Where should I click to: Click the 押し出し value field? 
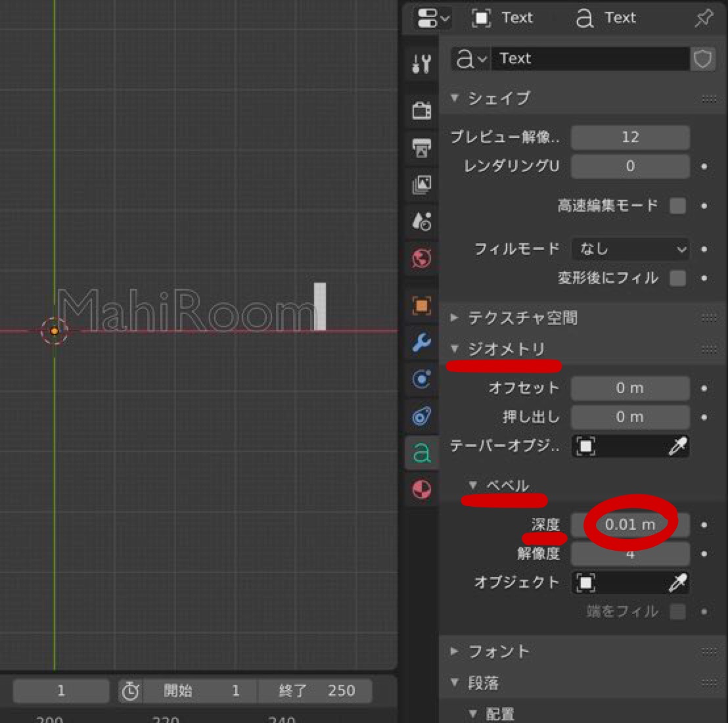(629, 417)
